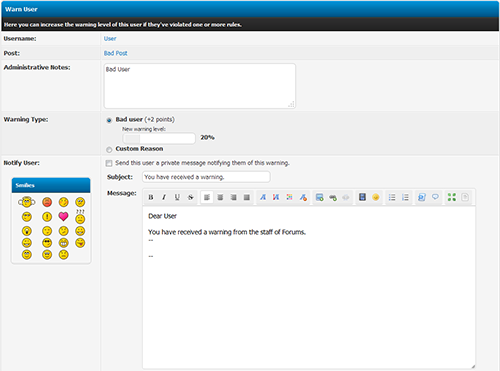Insert the pink heart smiley
The height and width of the screenshot is (371, 500).
click(x=63, y=217)
